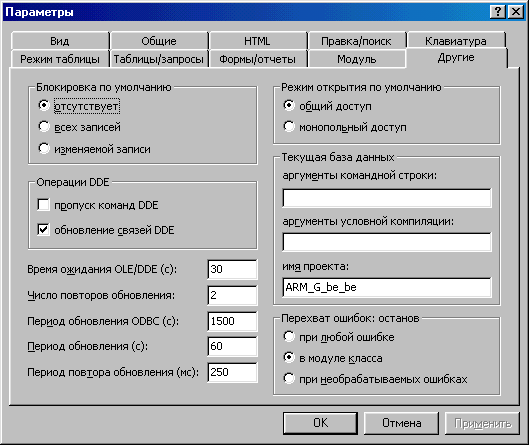Click the command line arguments field
The height and width of the screenshot is (445, 529).
387,198
